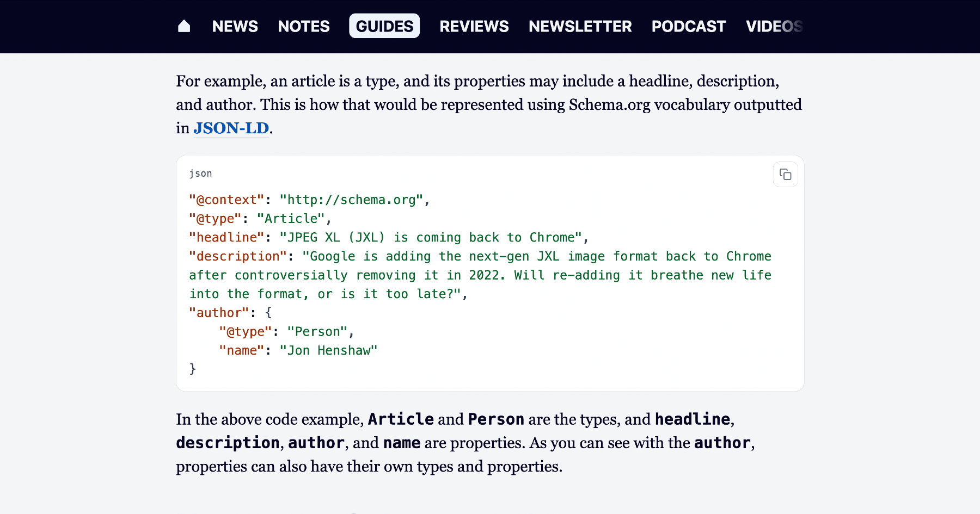
Task: Click the "Article" type value
Action: [x=291, y=219]
